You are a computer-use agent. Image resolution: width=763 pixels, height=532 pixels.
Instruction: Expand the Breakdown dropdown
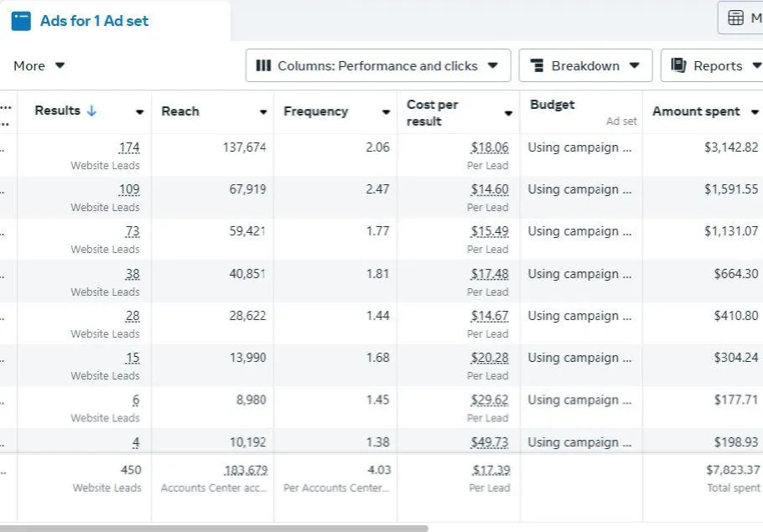pyautogui.click(x=585, y=65)
